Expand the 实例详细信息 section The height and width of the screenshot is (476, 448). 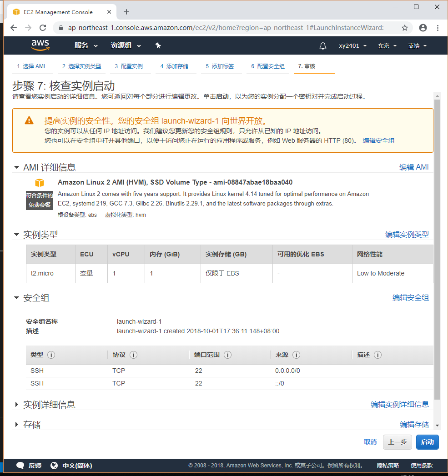pos(17,404)
